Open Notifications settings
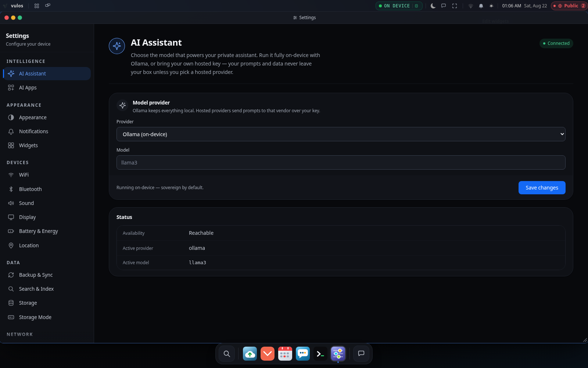 (x=47, y=131)
